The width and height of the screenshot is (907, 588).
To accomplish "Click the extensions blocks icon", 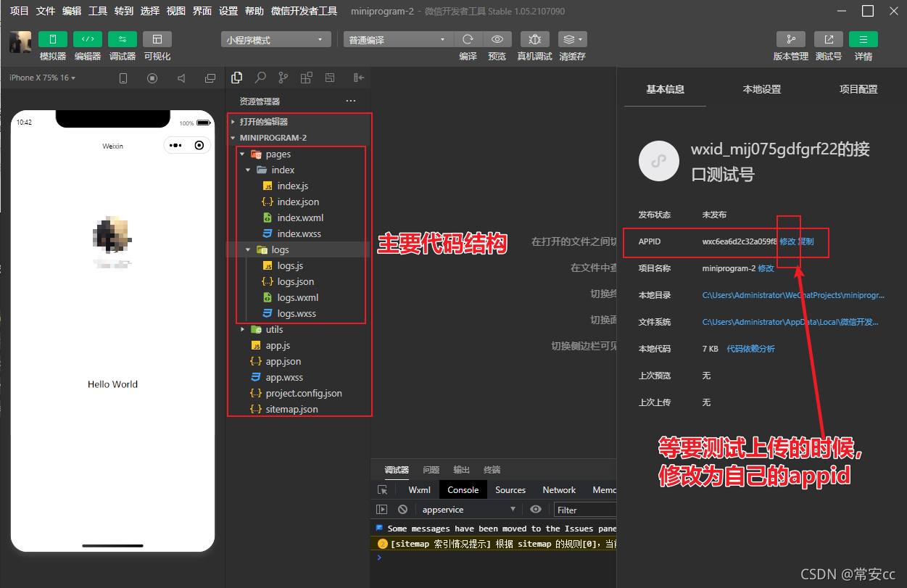I will (307, 78).
